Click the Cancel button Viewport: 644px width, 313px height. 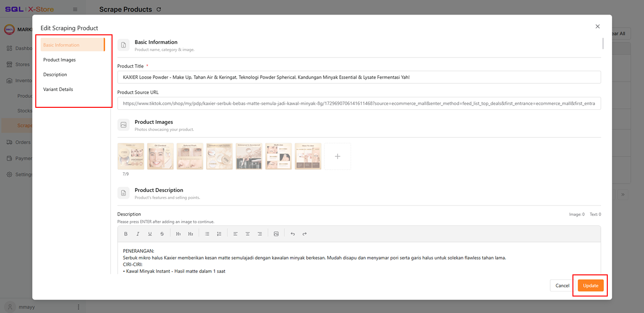(x=562, y=285)
